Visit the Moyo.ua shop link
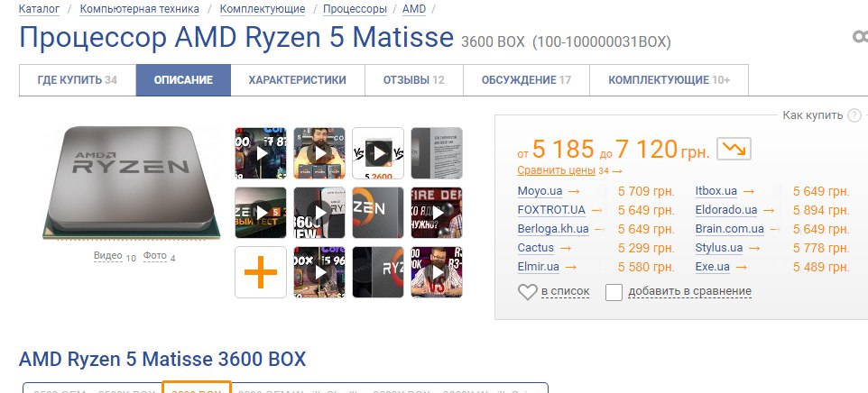The width and height of the screenshot is (868, 393). tap(540, 191)
